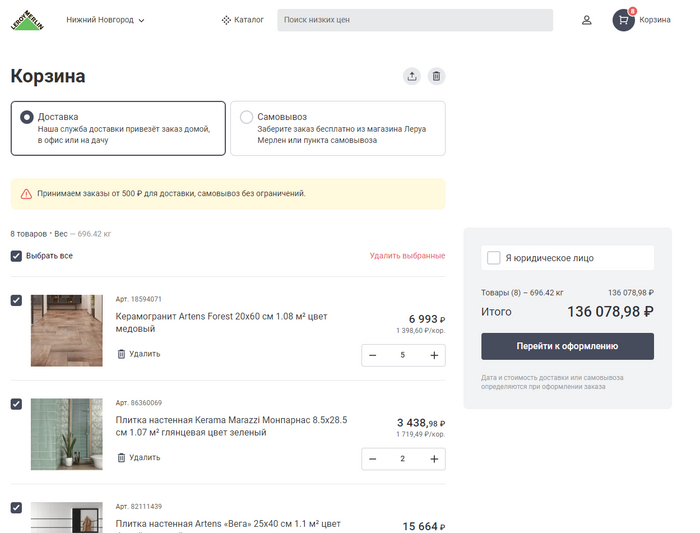Image resolution: width=700 pixels, height=533 pixels.
Task: Uncheck the Kerama Marazzi Монпарнас checkbox
Action: (16, 404)
